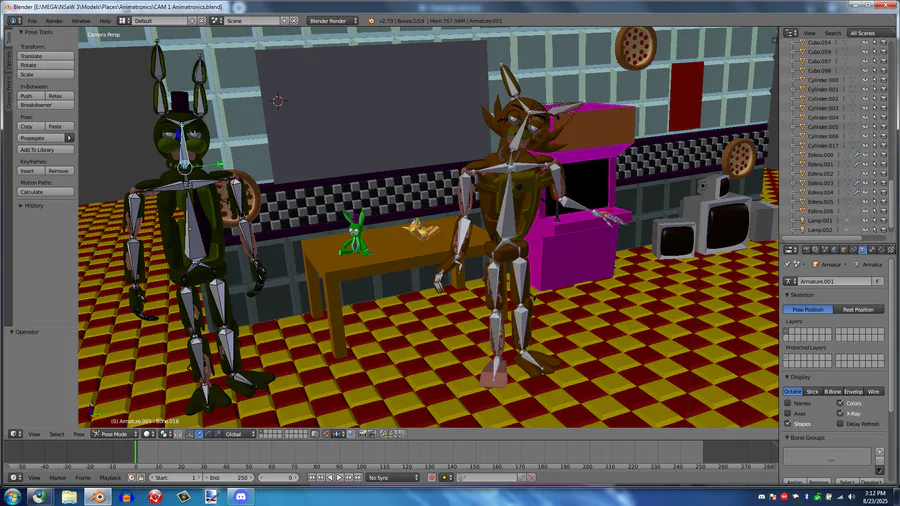The image size is (900, 506).
Task: Click the Breakdowner button
Action: tap(46, 105)
